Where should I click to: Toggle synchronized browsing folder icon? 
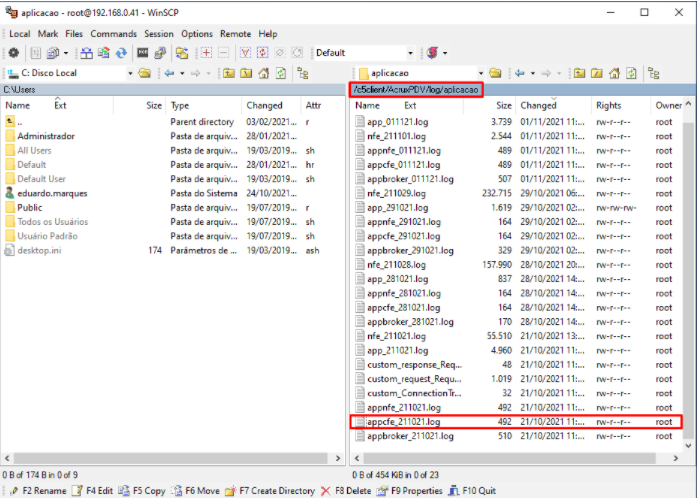(181, 53)
